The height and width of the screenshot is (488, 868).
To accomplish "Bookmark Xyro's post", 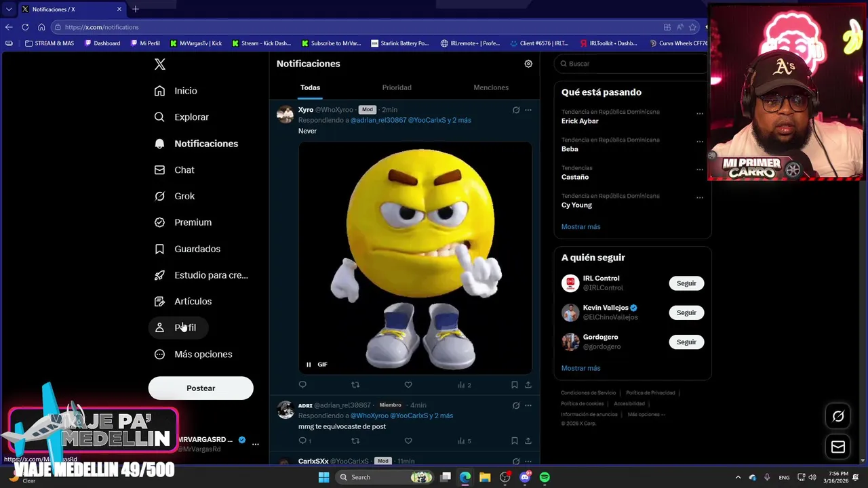I will (515, 385).
